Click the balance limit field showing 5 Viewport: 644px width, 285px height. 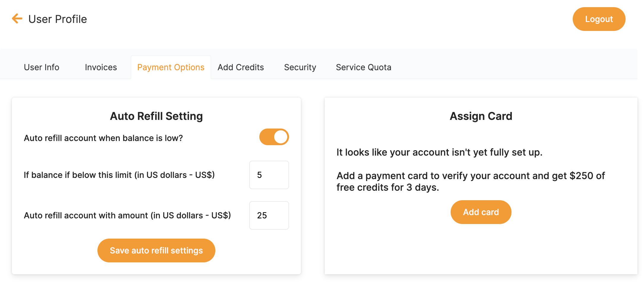pos(269,175)
